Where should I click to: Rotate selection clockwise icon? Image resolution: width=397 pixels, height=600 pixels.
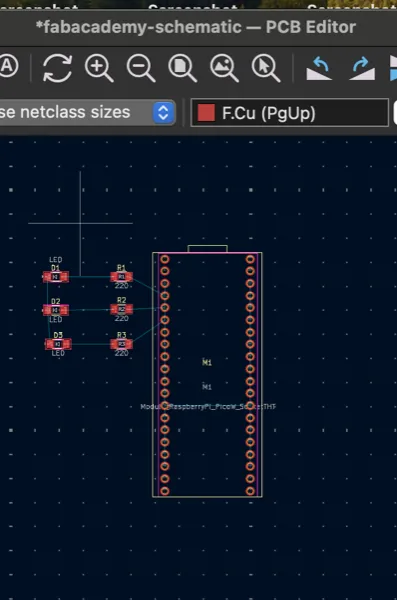pos(361,68)
